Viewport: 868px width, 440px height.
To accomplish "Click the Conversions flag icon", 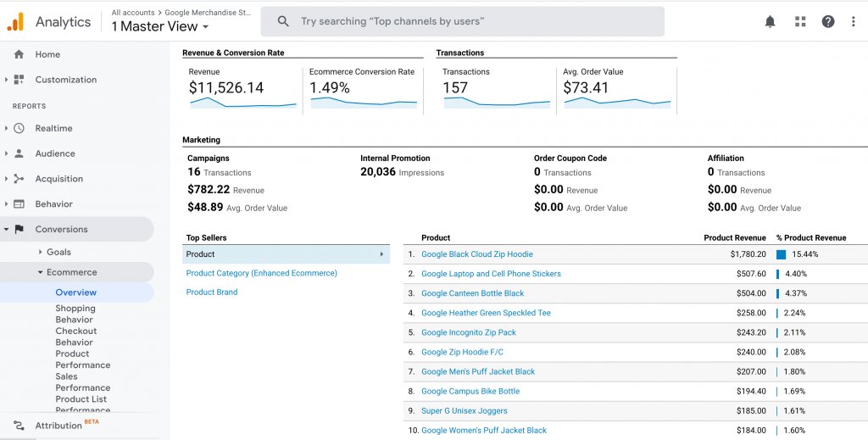I will (19, 229).
